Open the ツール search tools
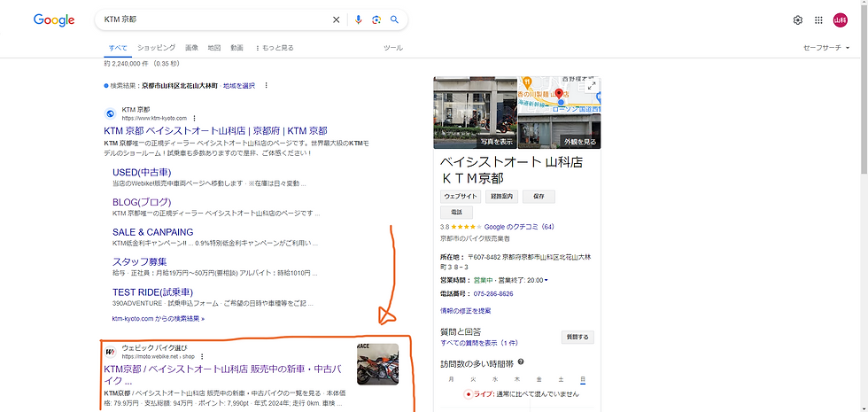Screen dimensions: 868x412 [393, 48]
